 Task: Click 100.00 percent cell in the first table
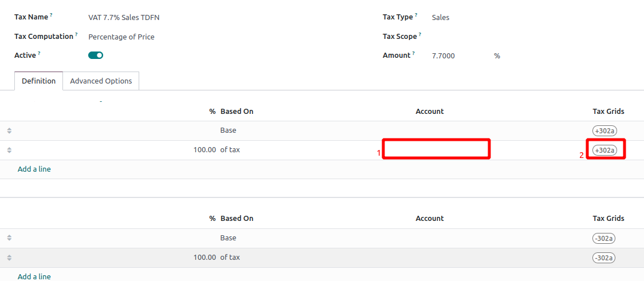(205, 150)
